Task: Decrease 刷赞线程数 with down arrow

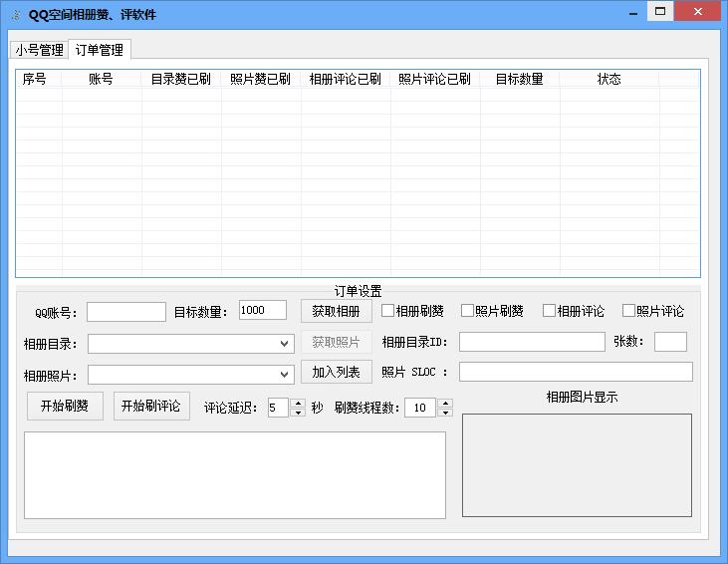Action: pyautogui.click(x=445, y=413)
